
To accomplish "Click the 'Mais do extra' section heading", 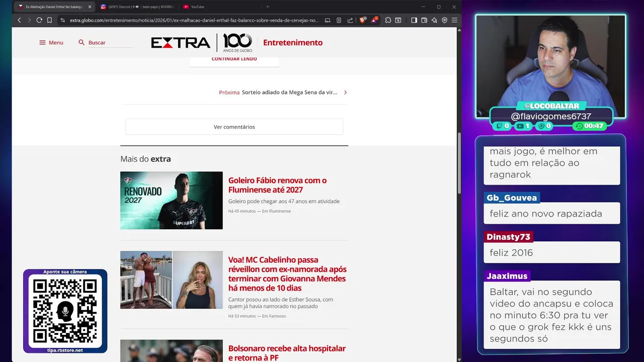I will click(x=145, y=159).
